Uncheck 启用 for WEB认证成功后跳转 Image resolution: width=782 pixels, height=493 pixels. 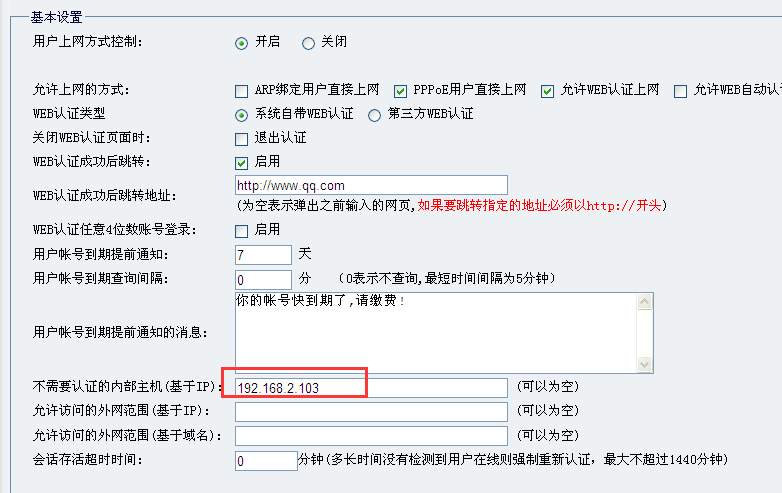(x=241, y=163)
